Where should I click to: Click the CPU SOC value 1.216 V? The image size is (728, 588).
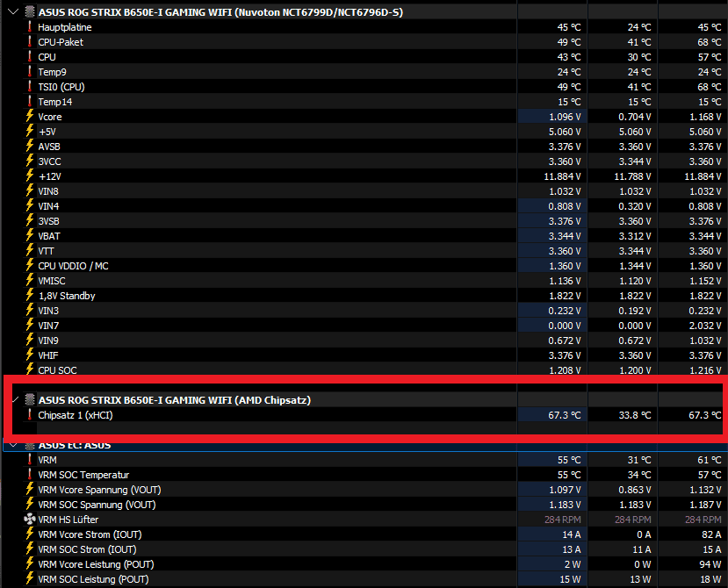705,370
